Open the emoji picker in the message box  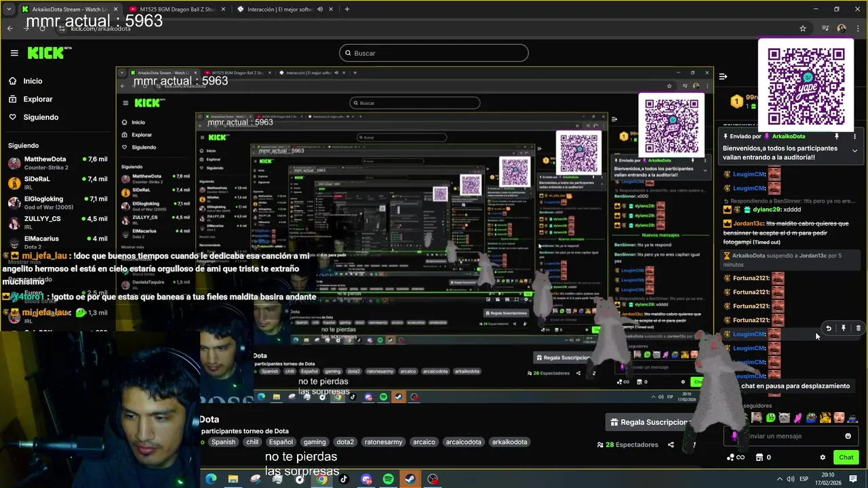[x=848, y=436]
